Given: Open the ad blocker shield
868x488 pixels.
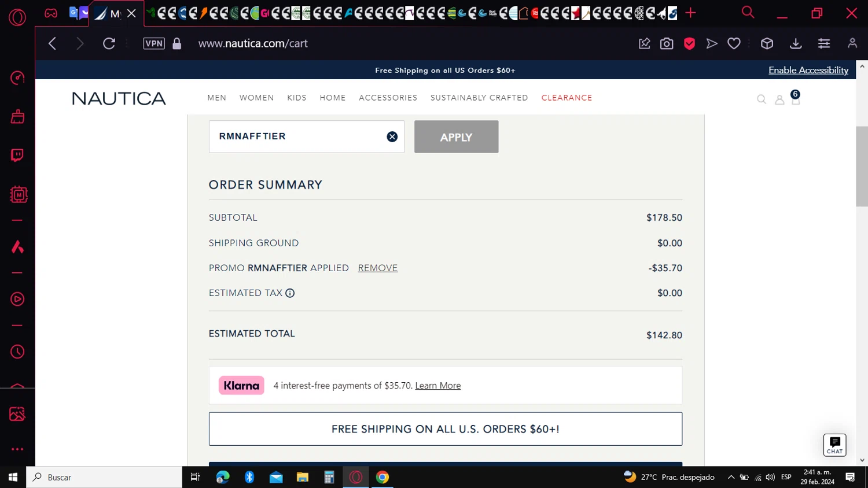Looking at the screenshot, I should [x=689, y=43].
